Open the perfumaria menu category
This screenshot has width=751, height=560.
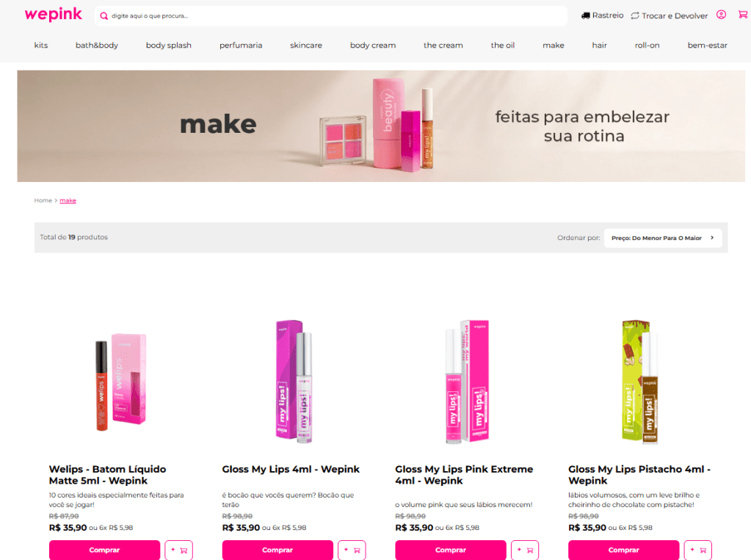(241, 45)
